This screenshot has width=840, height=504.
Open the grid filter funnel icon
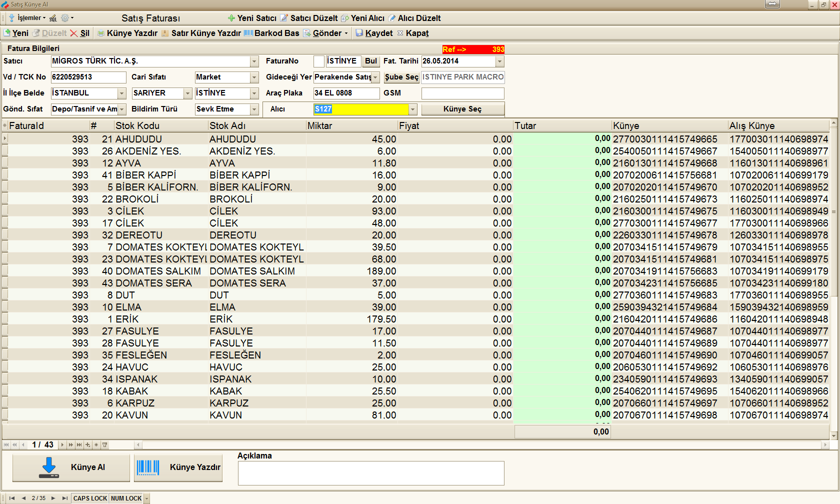point(104,444)
